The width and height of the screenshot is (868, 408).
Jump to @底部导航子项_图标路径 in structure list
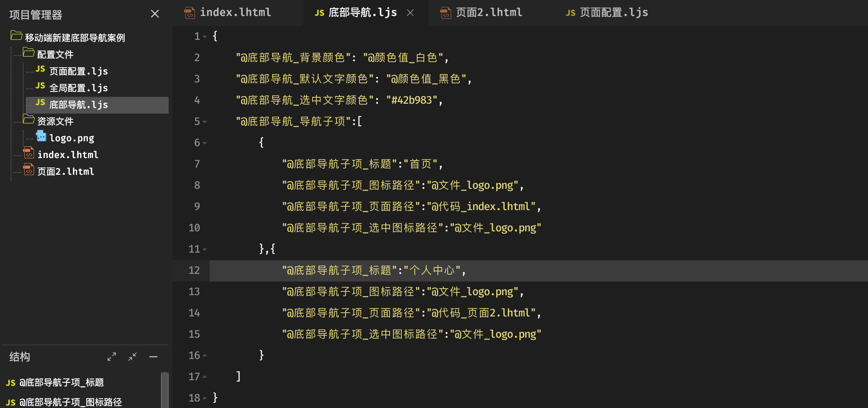pyautogui.click(x=71, y=402)
